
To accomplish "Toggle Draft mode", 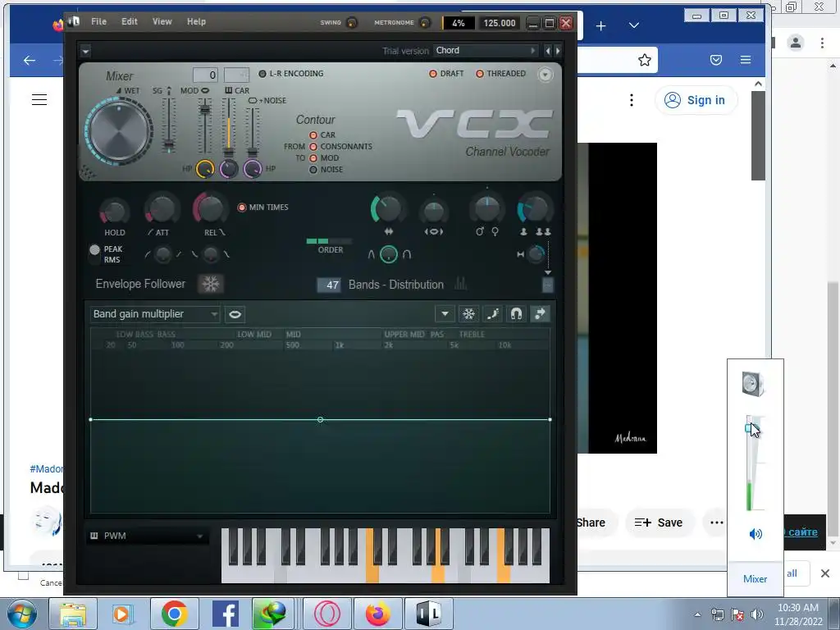I will tap(446, 73).
